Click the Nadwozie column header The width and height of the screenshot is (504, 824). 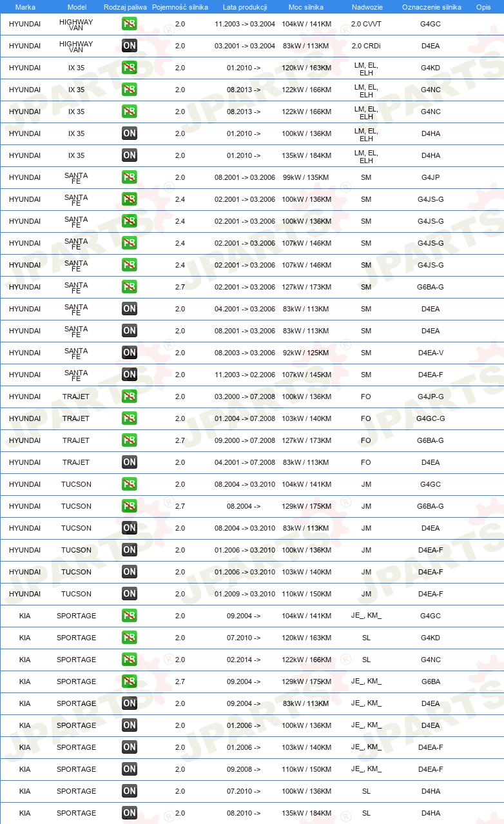[x=366, y=7]
